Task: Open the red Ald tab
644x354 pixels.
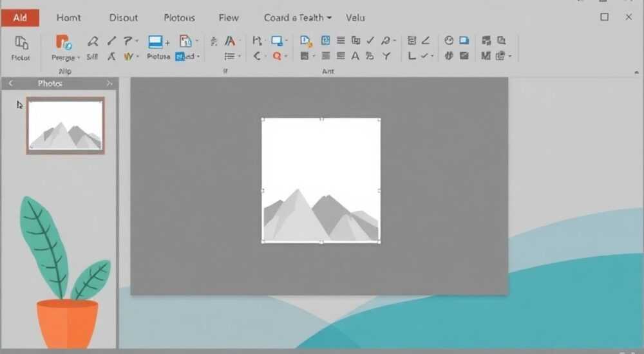Action: (x=20, y=17)
